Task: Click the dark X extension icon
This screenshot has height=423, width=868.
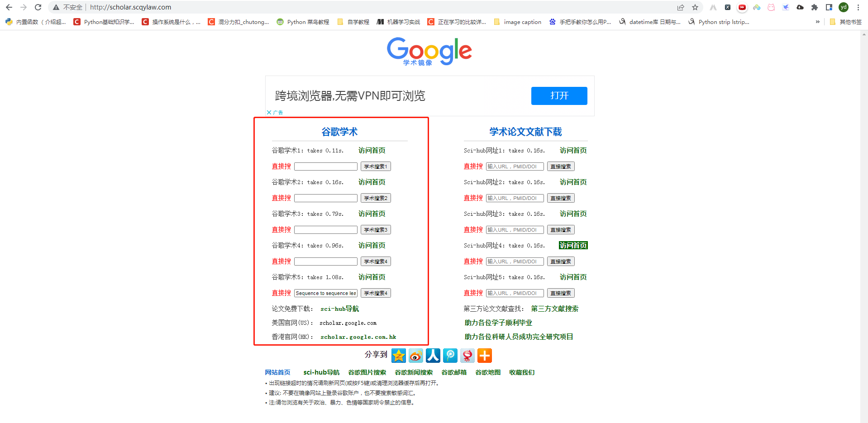Action: [728, 7]
